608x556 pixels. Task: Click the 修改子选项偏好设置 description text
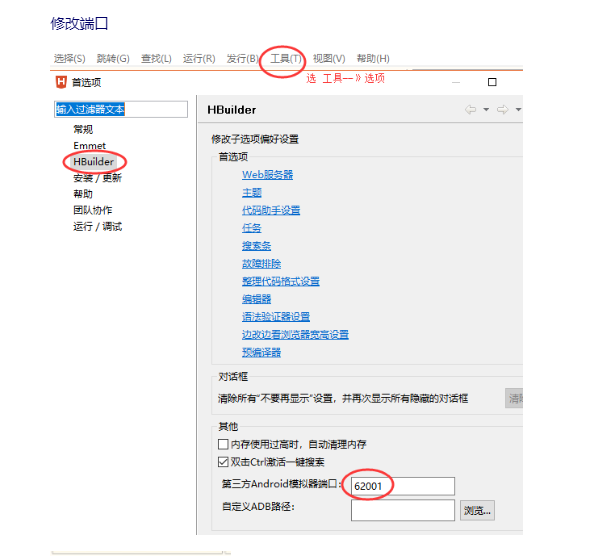click(x=255, y=139)
